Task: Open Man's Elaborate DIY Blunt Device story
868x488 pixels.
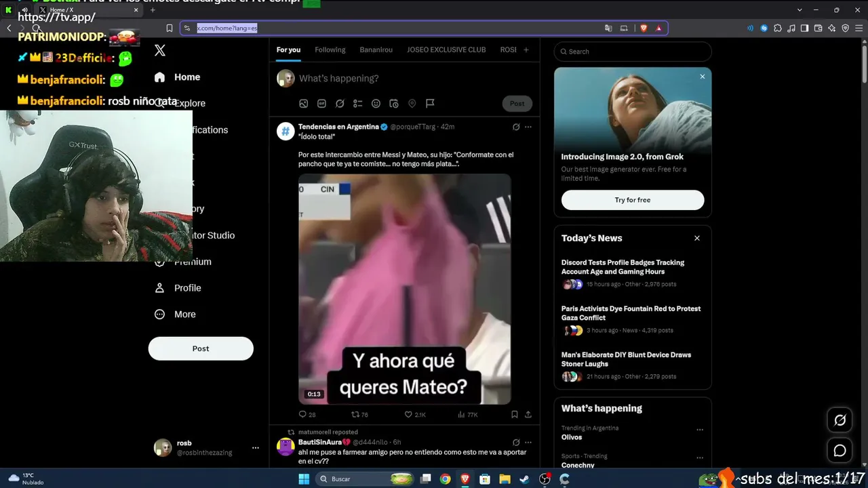Action: pyautogui.click(x=626, y=359)
